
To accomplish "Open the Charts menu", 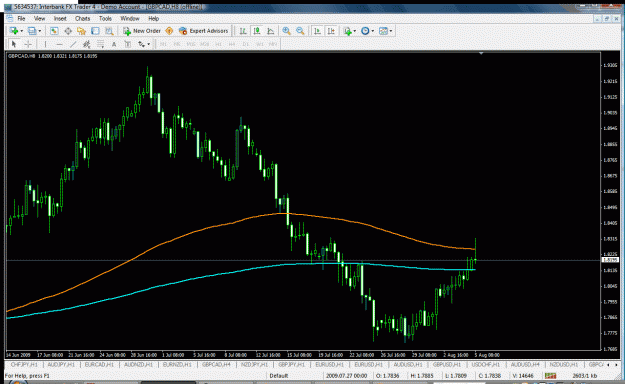I will coord(83,18).
